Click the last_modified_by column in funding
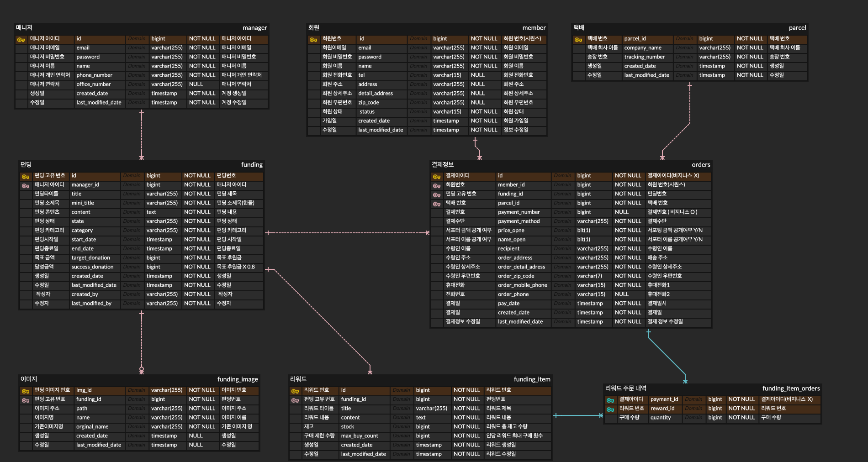The image size is (868, 462). [x=91, y=304]
